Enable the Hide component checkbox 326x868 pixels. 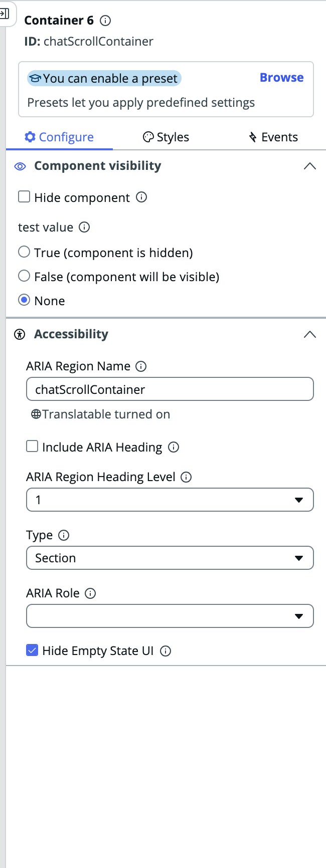pyautogui.click(x=24, y=196)
